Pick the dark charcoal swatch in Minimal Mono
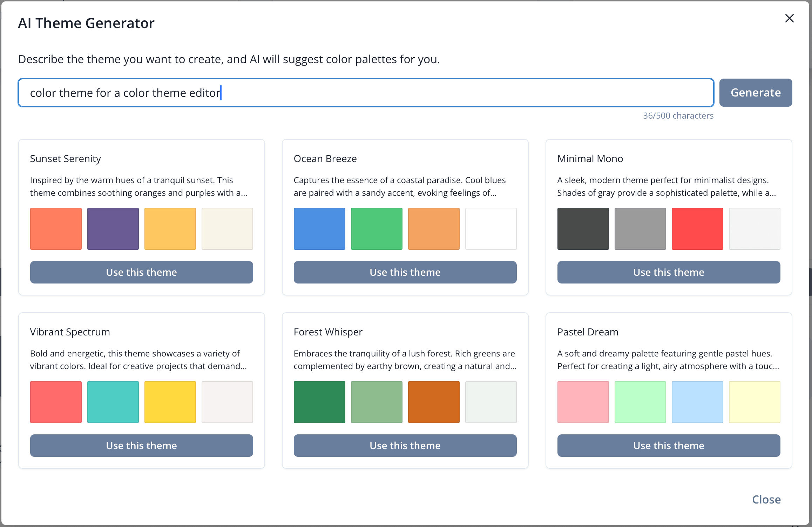Viewport: 812px width, 527px height. (583, 229)
